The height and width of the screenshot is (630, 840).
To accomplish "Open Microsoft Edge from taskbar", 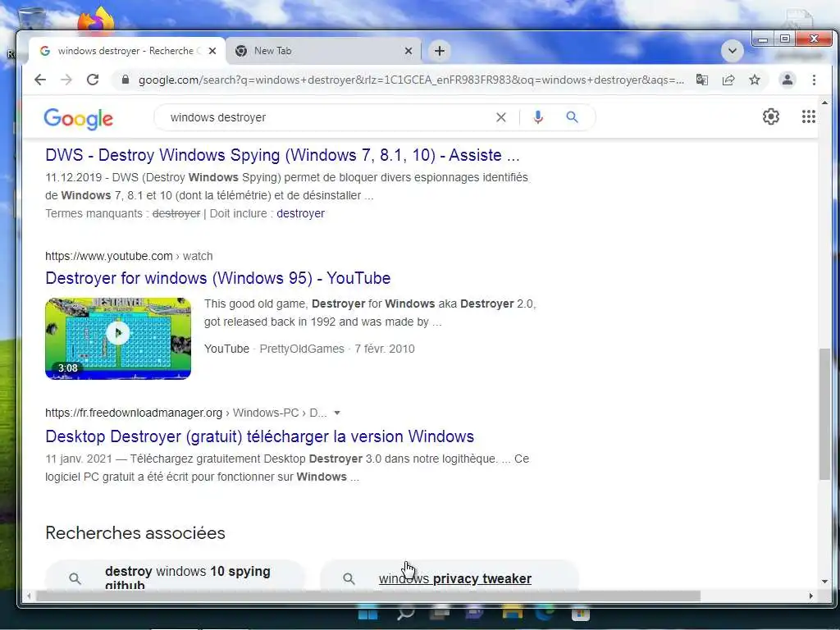I will pyautogui.click(x=545, y=614).
